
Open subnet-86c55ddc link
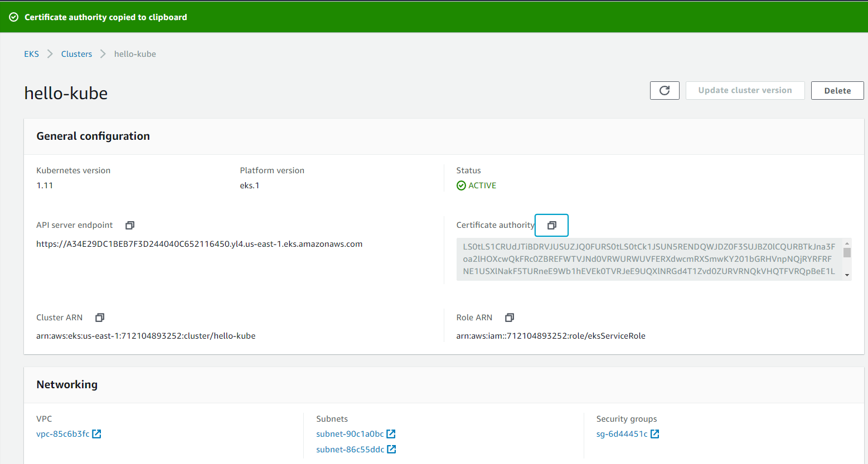point(350,450)
